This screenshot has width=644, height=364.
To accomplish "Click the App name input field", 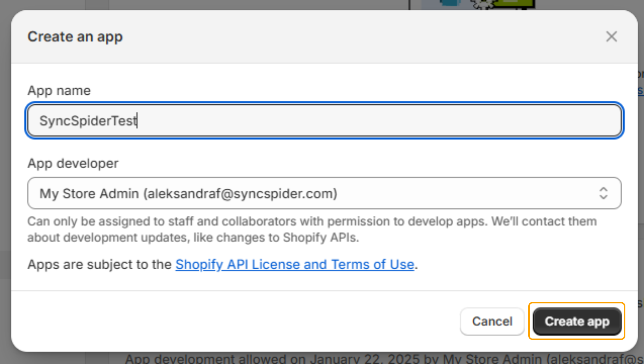I will [324, 120].
